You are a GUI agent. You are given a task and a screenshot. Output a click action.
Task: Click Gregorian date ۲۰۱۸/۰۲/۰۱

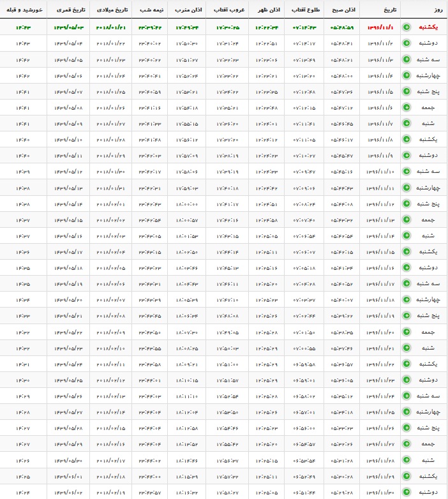pyautogui.click(x=111, y=204)
